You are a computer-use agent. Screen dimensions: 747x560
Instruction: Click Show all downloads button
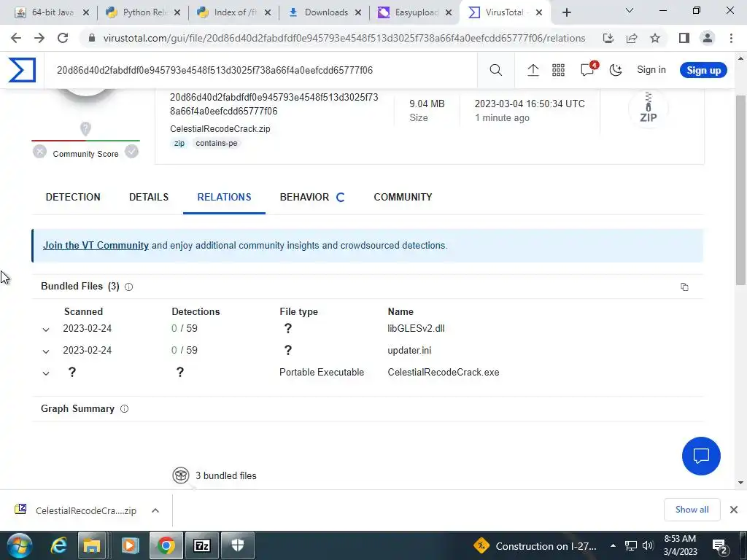tap(692, 510)
